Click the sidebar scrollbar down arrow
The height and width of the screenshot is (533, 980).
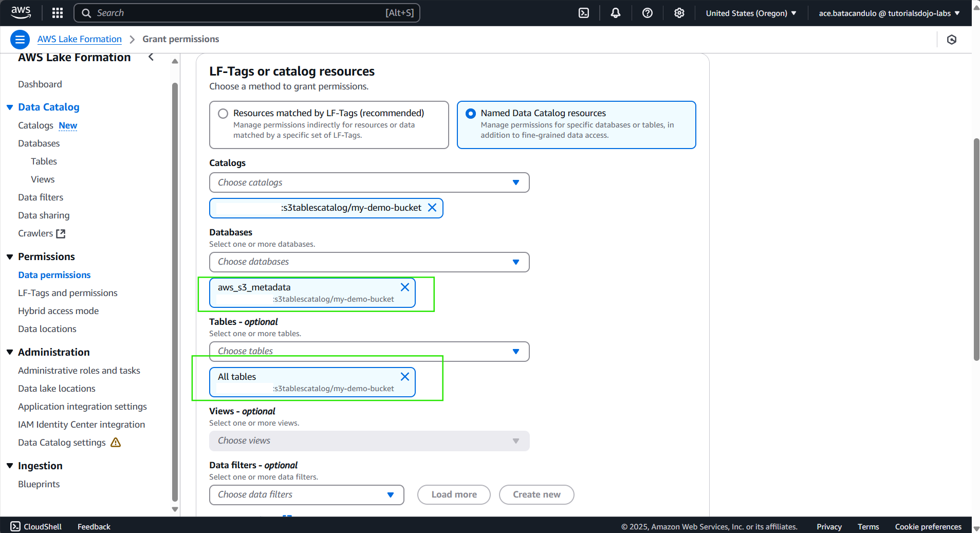click(x=175, y=509)
